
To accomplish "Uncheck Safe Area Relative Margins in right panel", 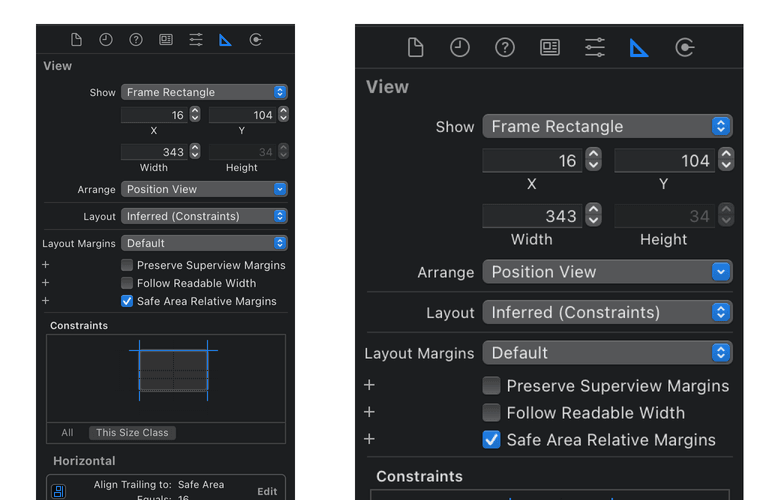I will (491, 439).
